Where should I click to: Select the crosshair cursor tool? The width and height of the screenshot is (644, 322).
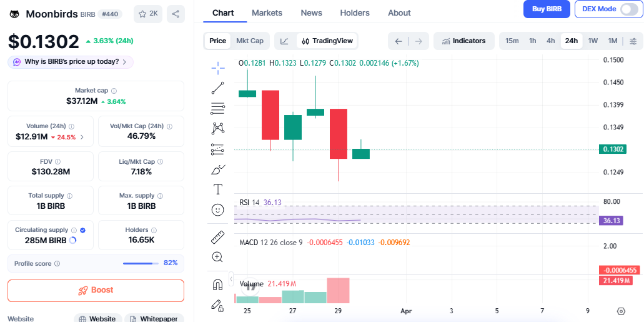217,68
